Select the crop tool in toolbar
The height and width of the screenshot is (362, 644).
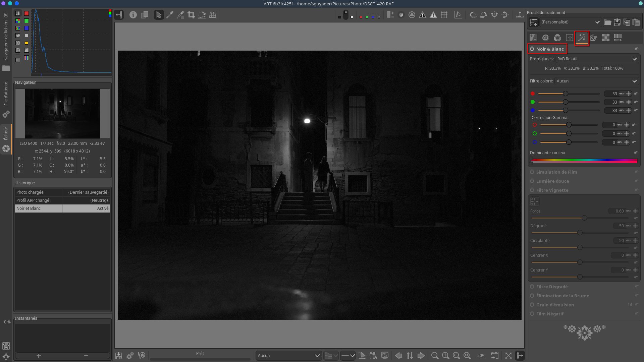click(191, 15)
